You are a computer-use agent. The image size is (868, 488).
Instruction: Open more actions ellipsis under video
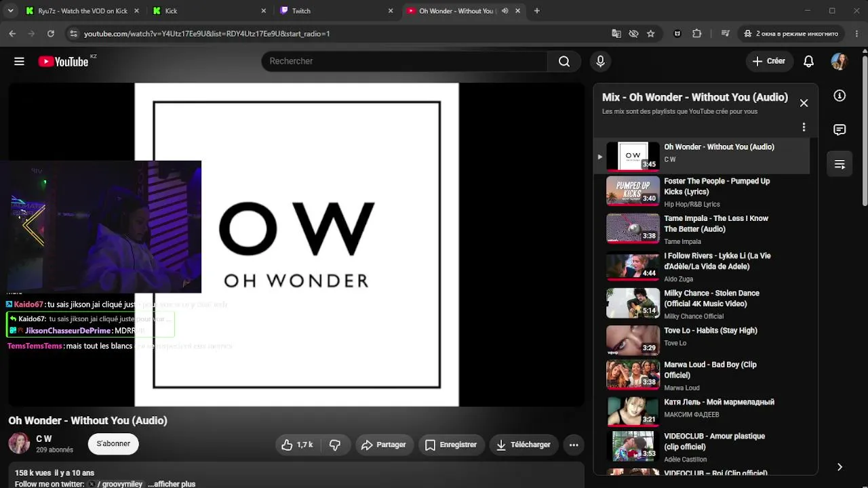click(x=574, y=445)
